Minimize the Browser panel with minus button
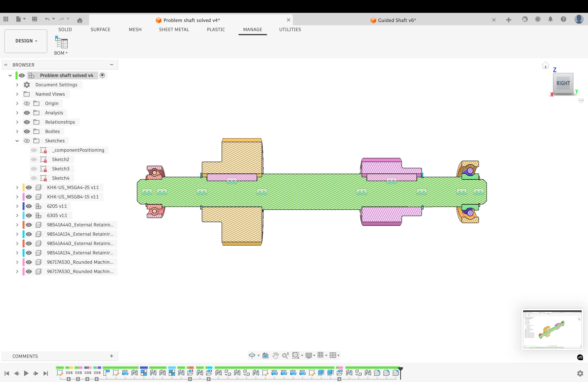588x382 pixels. pyautogui.click(x=112, y=65)
